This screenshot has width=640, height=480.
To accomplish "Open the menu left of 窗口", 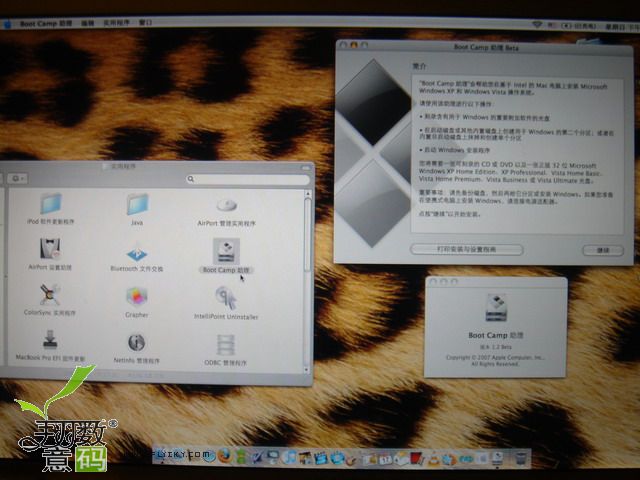I will (x=116, y=23).
